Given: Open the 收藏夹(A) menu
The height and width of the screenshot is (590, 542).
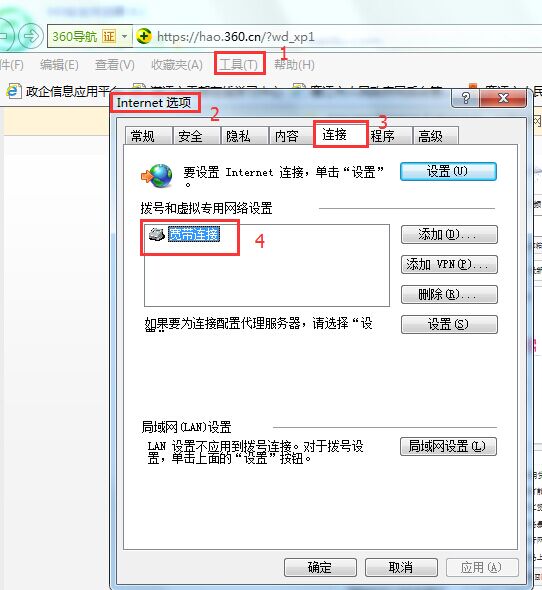Looking at the screenshot, I should pyautogui.click(x=177, y=65).
